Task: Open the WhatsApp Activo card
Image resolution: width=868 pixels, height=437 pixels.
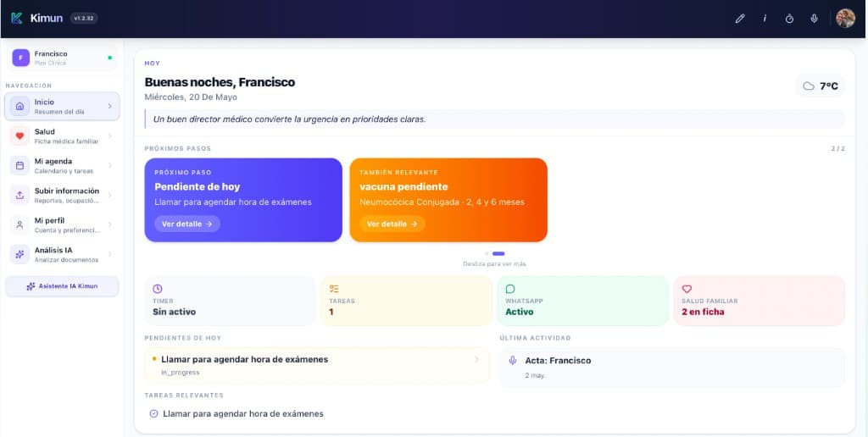Action: click(583, 301)
